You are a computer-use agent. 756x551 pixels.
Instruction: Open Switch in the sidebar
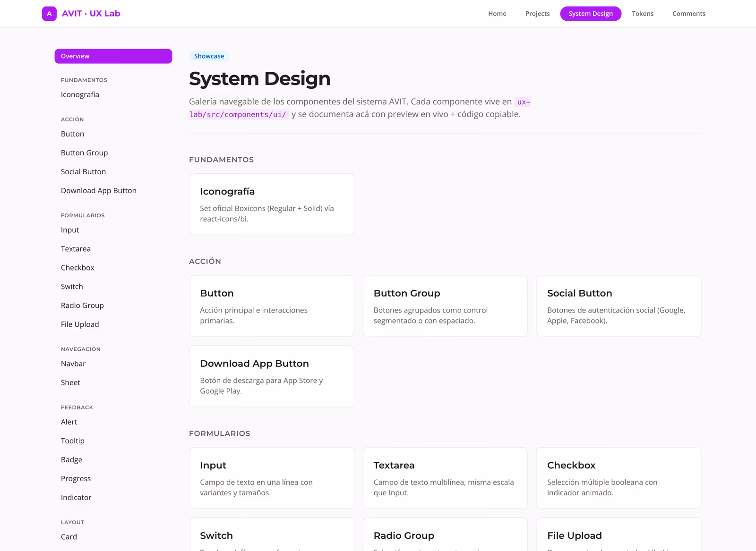pyautogui.click(x=113, y=287)
